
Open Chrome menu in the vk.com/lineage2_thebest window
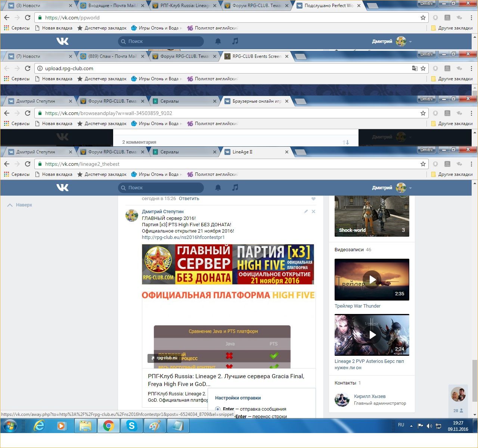click(x=471, y=164)
